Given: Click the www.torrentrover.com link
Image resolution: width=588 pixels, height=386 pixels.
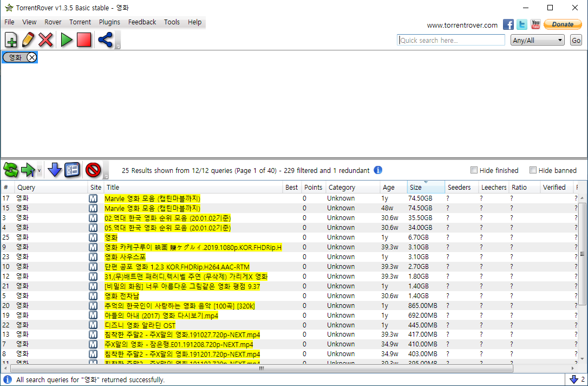Looking at the screenshot, I should pyautogui.click(x=462, y=25).
